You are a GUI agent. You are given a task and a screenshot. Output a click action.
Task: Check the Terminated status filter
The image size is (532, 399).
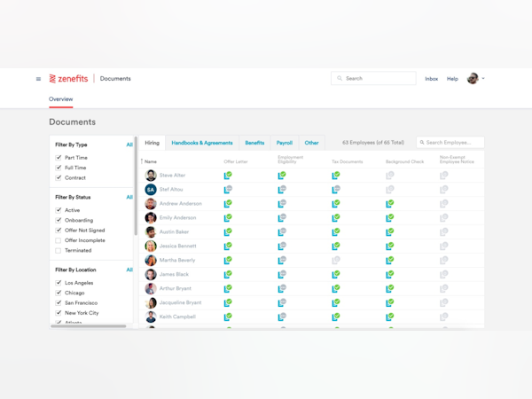pos(59,251)
